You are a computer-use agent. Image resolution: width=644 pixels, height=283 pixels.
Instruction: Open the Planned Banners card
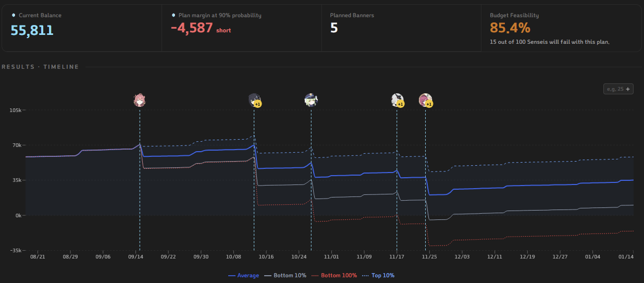[x=401, y=28]
